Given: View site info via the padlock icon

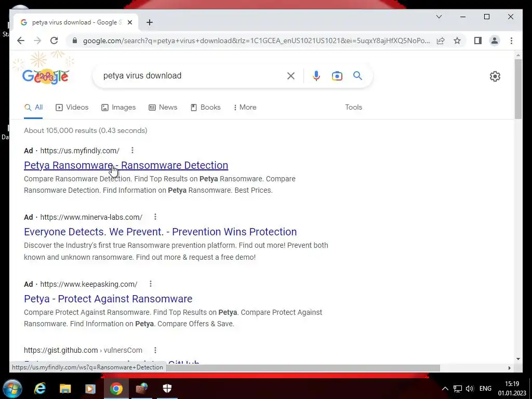Looking at the screenshot, I should coord(75,41).
